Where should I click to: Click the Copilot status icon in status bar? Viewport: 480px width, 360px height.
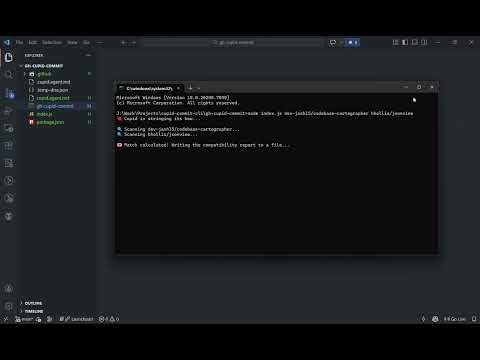tap(435, 319)
